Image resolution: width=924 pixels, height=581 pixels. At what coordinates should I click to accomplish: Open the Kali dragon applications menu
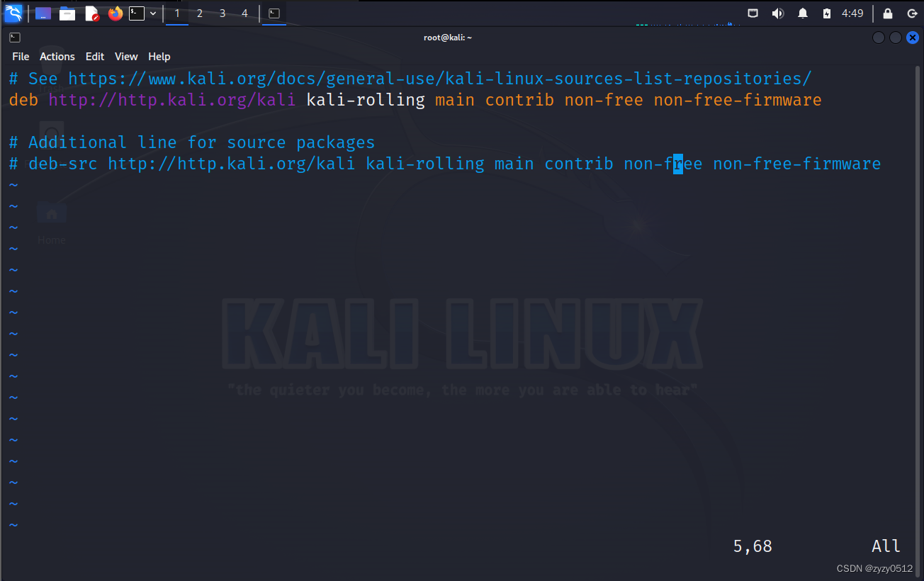[13, 13]
